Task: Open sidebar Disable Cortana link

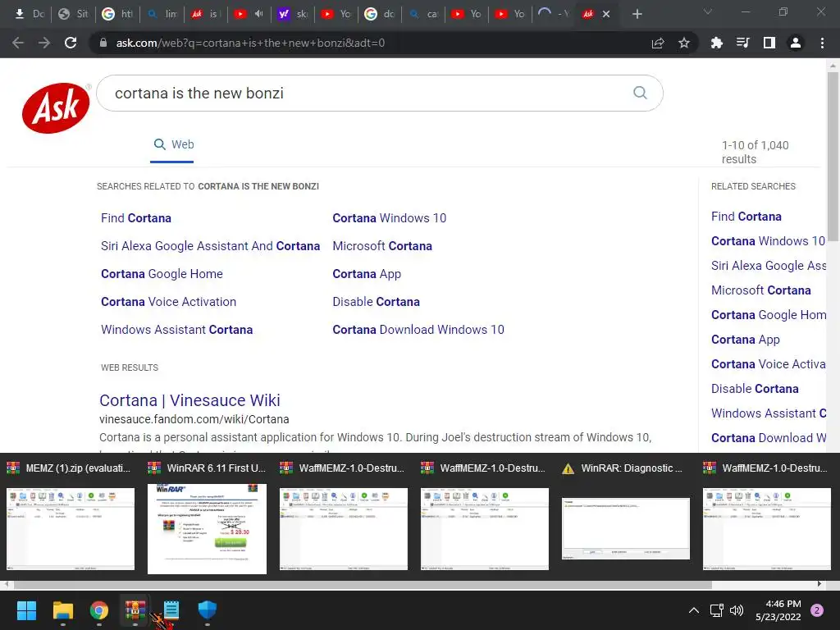Action: 755,389
